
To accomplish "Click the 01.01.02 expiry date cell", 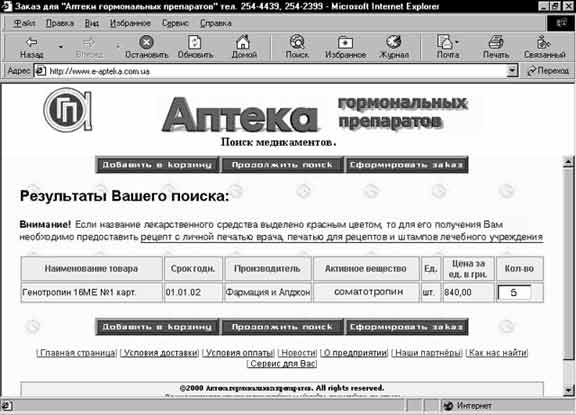I will [x=193, y=292].
